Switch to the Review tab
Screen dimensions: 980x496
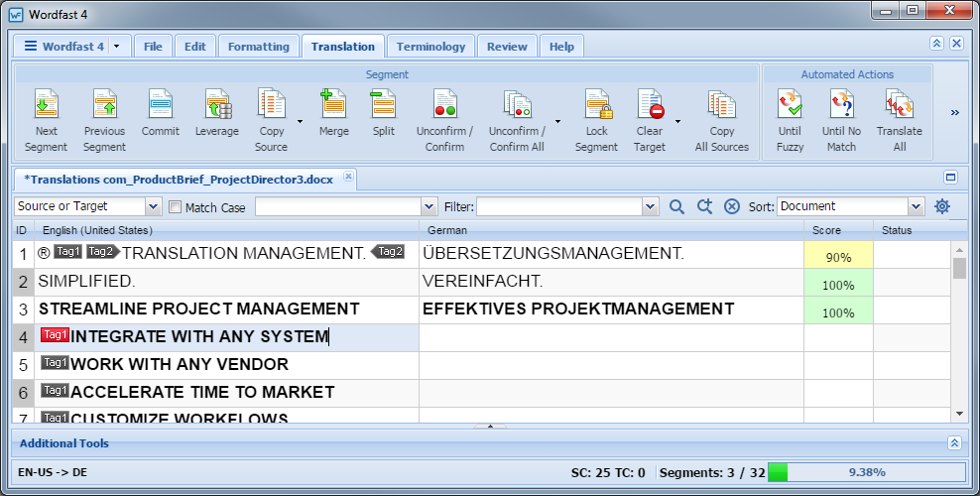(x=507, y=47)
